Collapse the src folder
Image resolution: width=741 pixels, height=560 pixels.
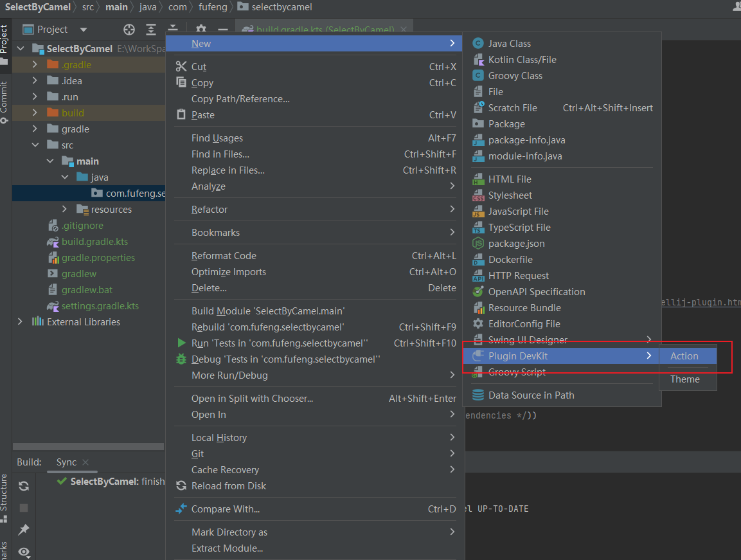(x=35, y=145)
